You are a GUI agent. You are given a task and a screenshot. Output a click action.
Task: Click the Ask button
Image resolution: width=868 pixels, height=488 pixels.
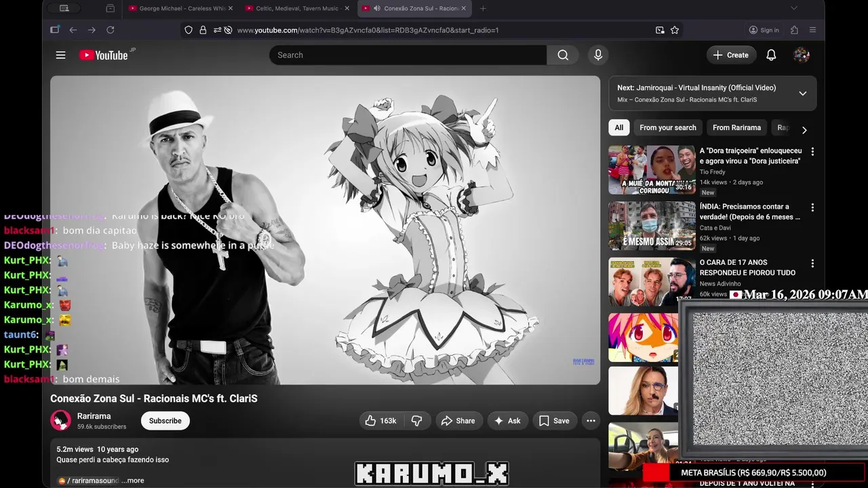pyautogui.click(x=507, y=421)
